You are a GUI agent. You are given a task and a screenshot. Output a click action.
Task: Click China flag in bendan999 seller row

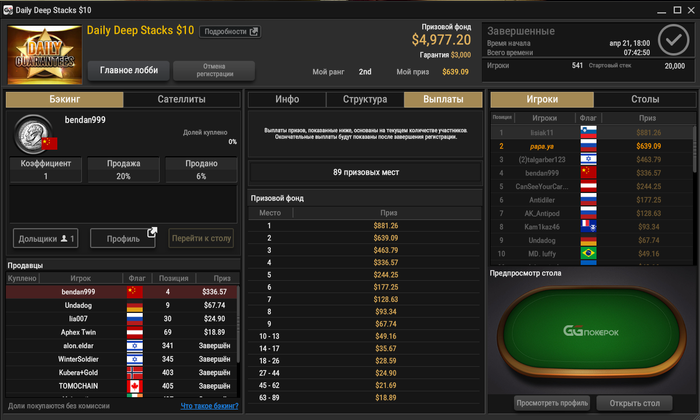point(135,291)
